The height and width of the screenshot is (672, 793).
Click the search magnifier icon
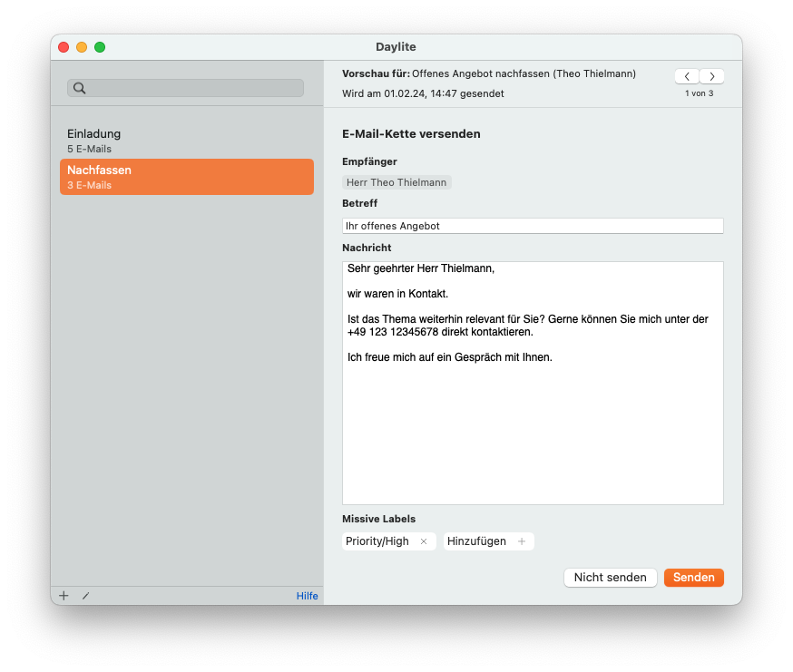(79, 88)
